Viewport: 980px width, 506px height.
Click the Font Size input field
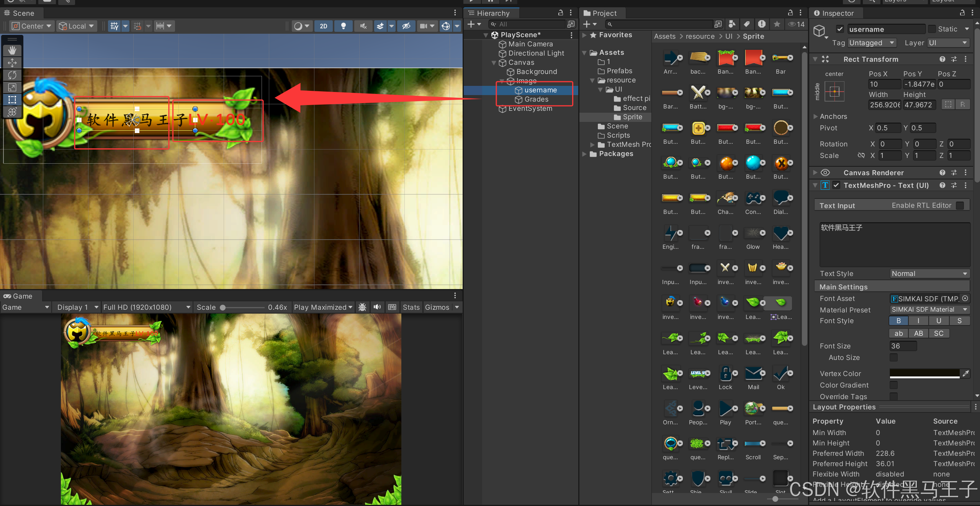(x=903, y=346)
